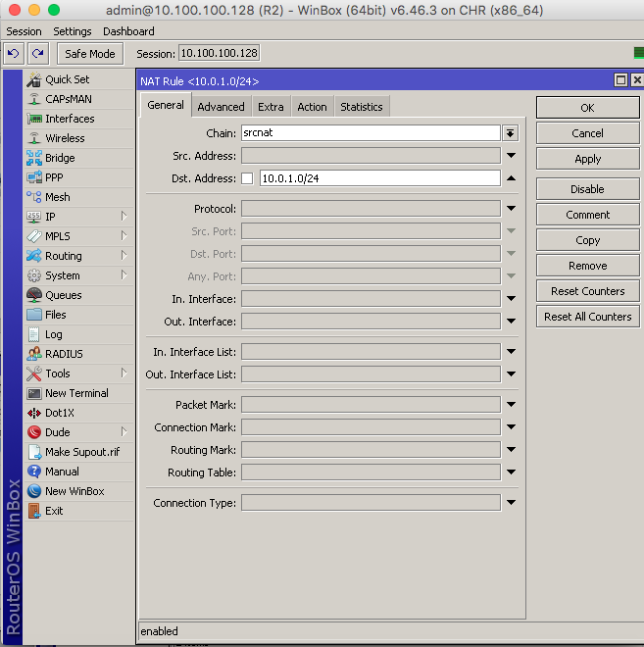The width and height of the screenshot is (644, 647).
Task: Open the CAPsMAN sidebar icon
Action: point(34,99)
